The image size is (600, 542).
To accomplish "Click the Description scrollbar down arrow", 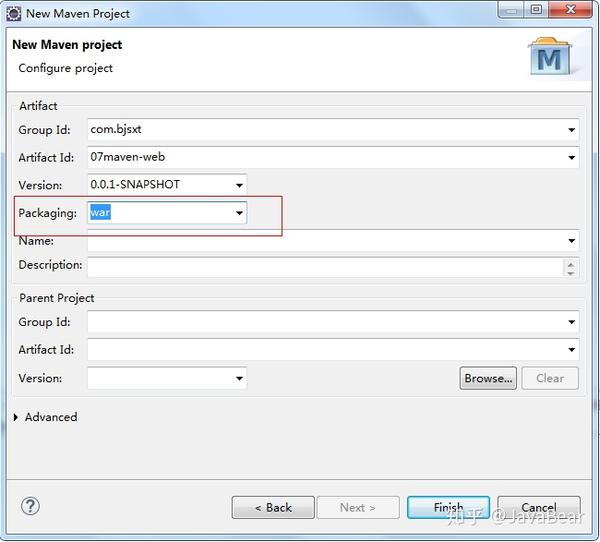I will tap(571, 273).
